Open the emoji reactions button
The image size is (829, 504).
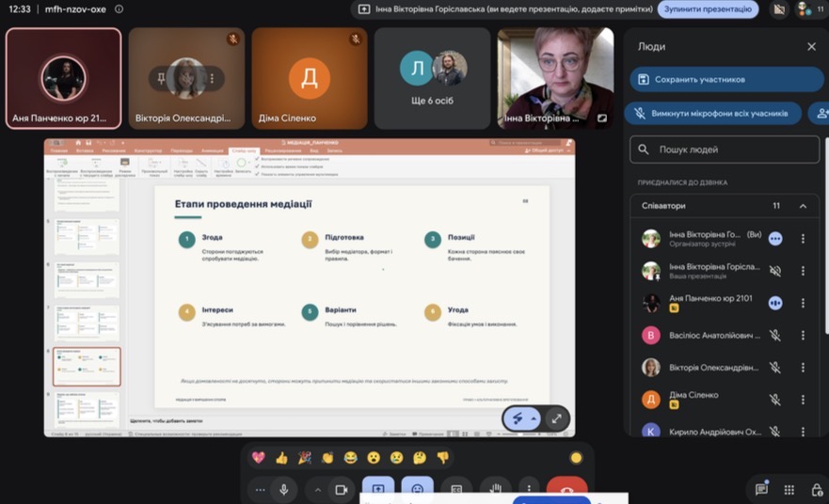[x=417, y=490]
